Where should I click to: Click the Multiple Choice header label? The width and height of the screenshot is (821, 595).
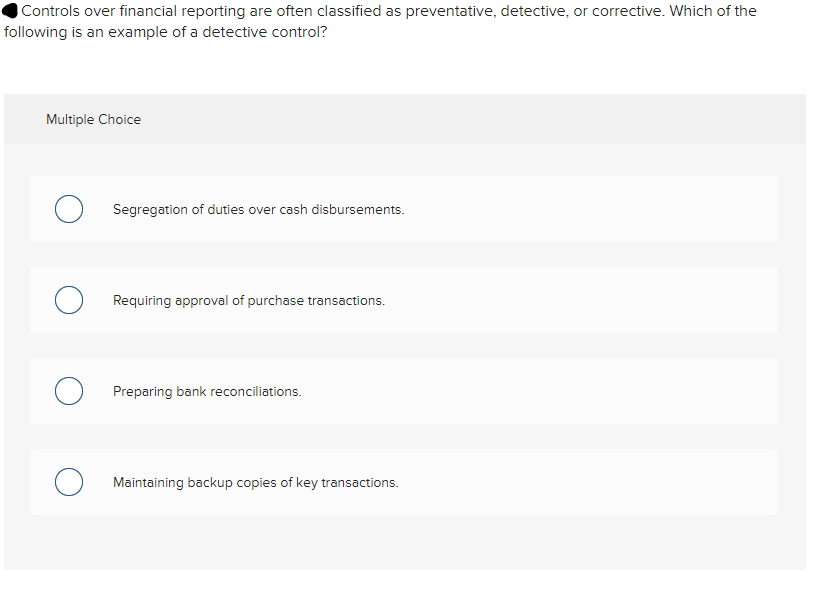93,119
